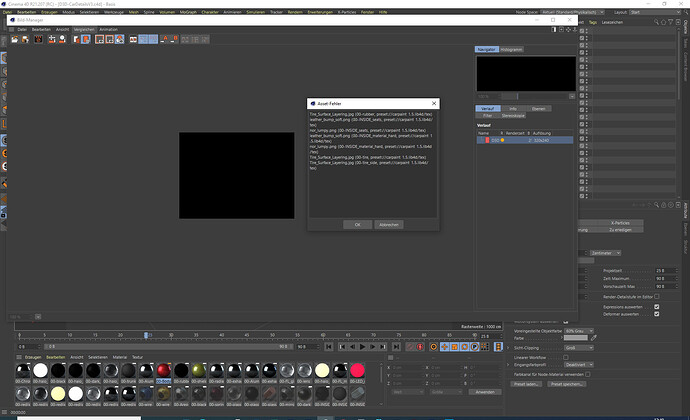The height and width of the screenshot is (420, 690).
Task: Open the Animation menu in Bild-Manager
Action: click(x=108, y=29)
